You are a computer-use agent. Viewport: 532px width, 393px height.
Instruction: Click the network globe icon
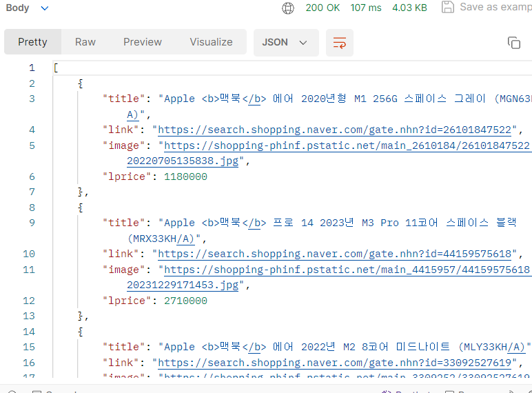point(288,8)
